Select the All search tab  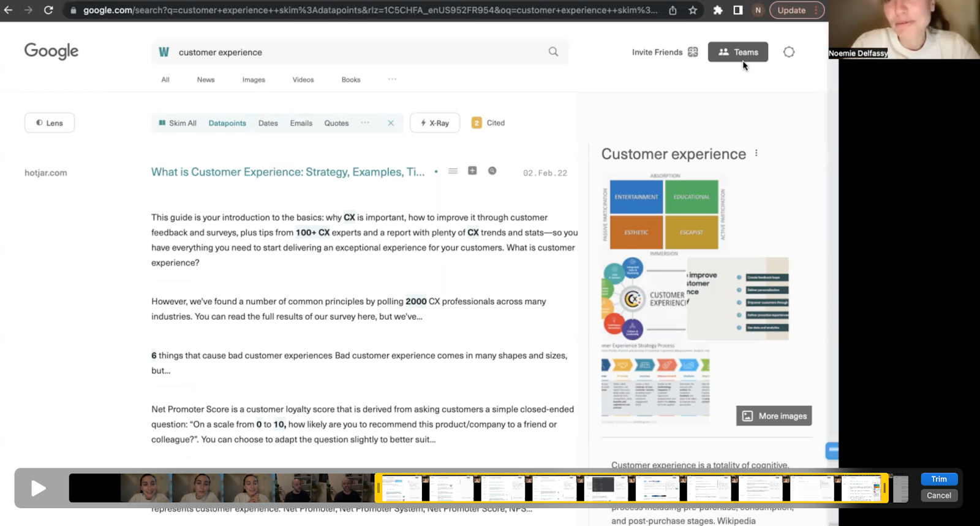165,80
